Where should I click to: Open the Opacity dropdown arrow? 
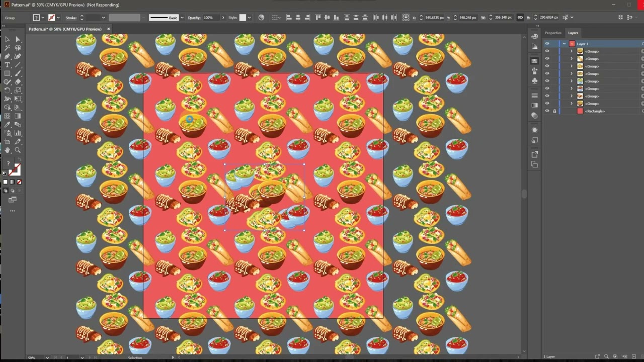223,17
